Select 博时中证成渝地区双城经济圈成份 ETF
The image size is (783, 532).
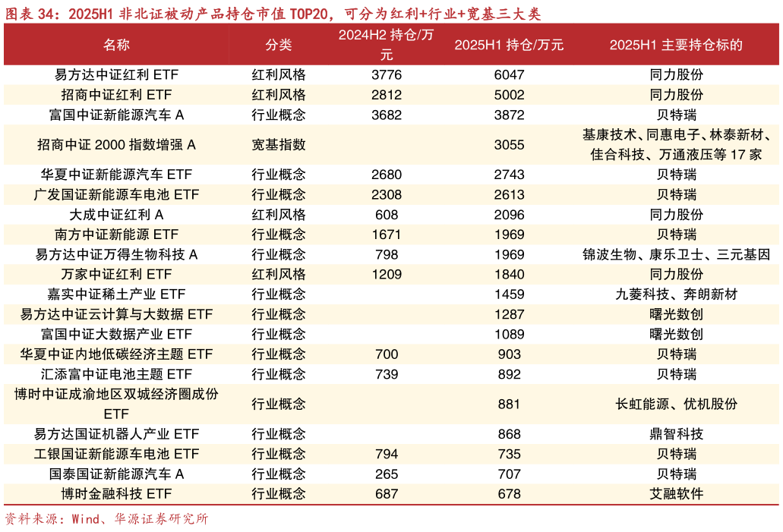coord(118,404)
